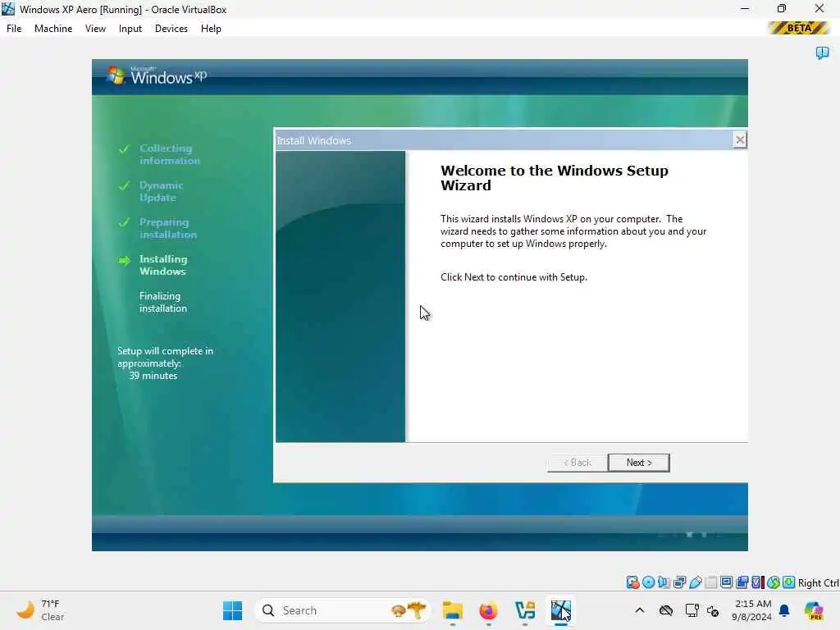840x630 pixels.
Task: Click the virtualization features (V) indicator
Action: tap(757, 582)
